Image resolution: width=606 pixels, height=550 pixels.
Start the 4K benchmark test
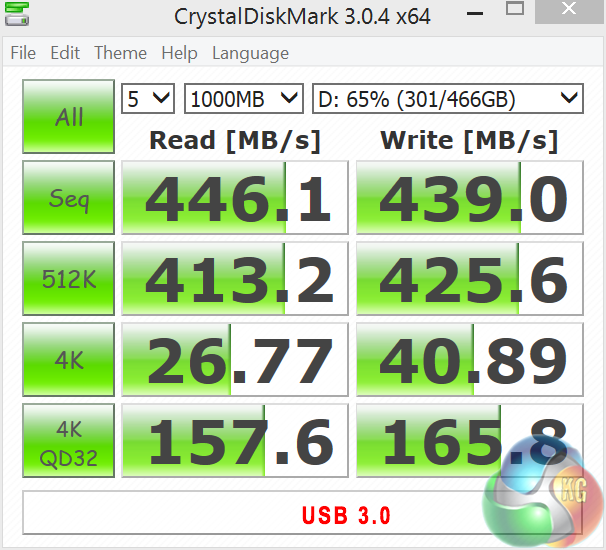[x=68, y=359]
